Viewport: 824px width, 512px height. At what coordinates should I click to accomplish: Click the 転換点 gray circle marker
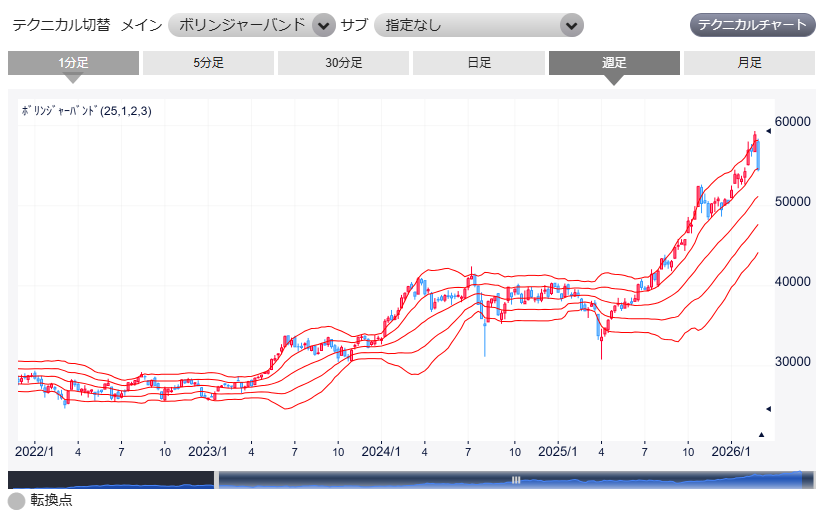click(17, 500)
